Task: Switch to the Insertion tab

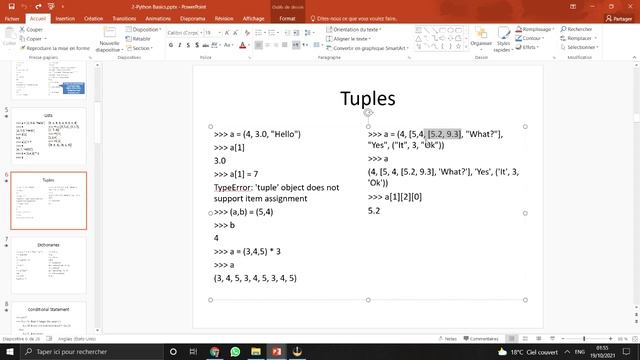Action: [65, 18]
